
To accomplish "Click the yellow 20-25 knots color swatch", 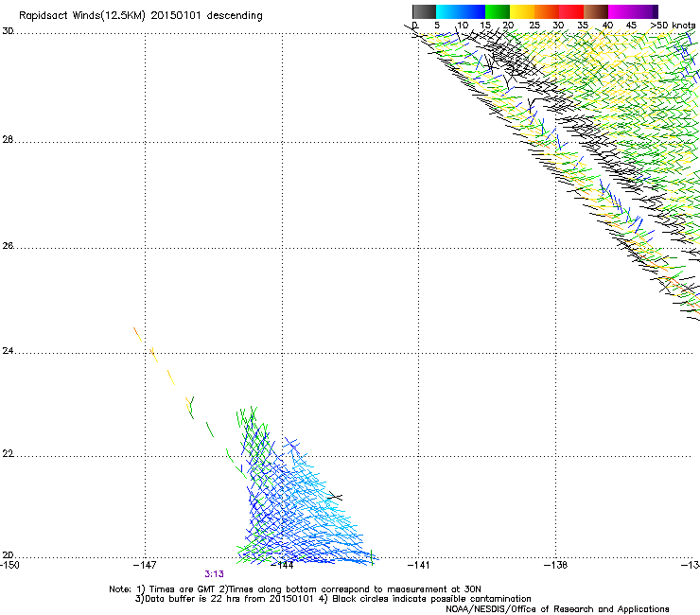I will (522, 11).
